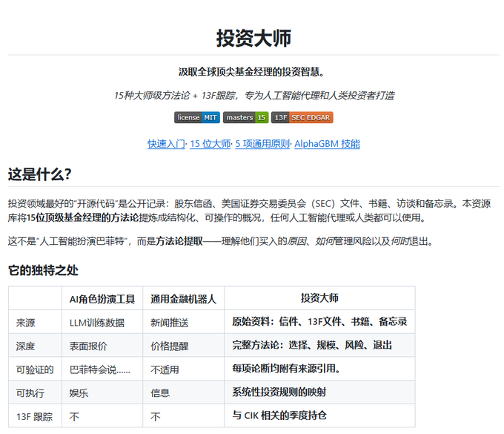
Task: Click the 13F 跟踪 row label
Action: (34, 417)
